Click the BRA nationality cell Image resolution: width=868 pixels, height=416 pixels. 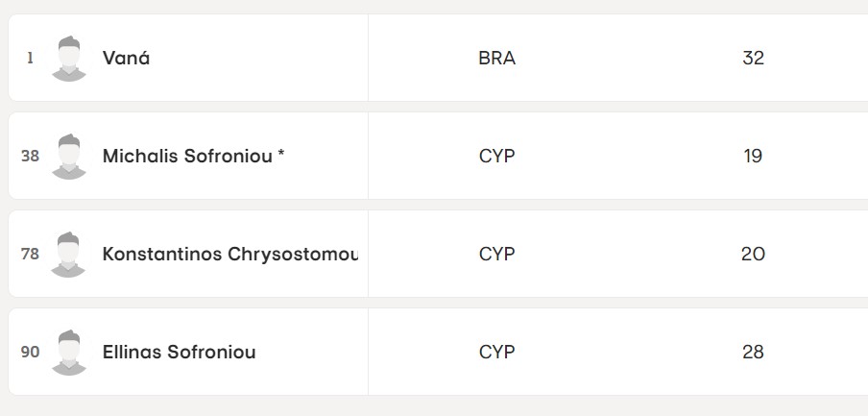pyautogui.click(x=496, y=59)
